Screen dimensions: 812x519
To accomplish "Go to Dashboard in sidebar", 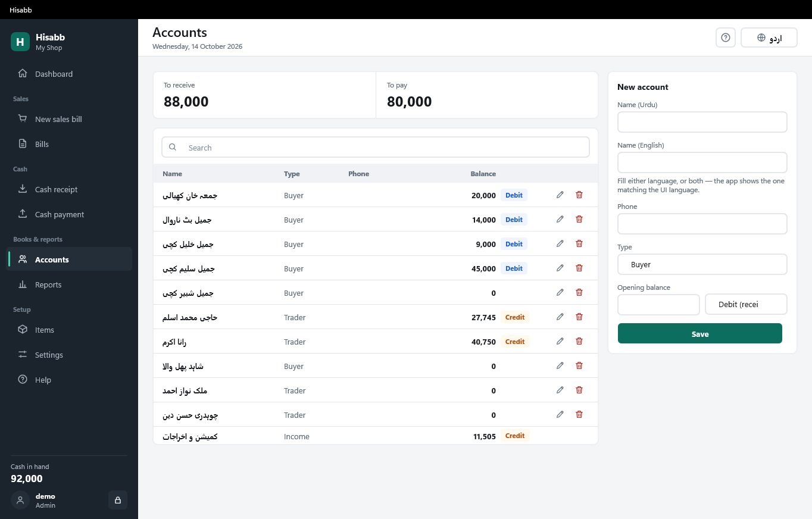I will [69, 74].
